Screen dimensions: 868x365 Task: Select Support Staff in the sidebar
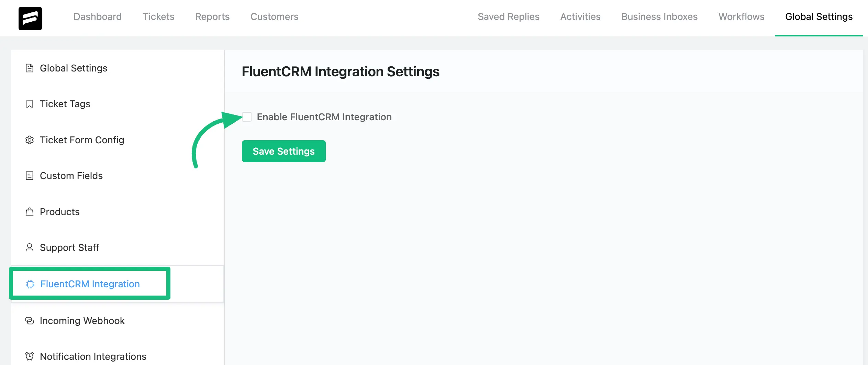[x=118, y=247]
